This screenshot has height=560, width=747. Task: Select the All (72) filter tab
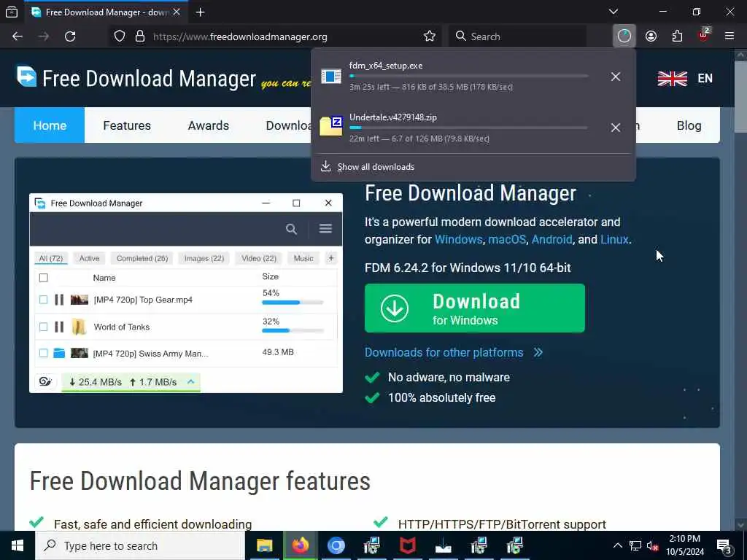pos(51,258)
